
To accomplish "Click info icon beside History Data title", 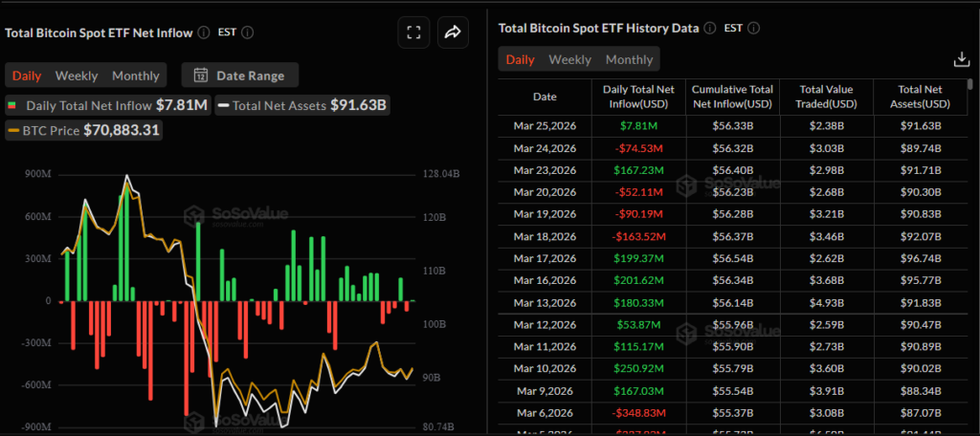I will [x=707, y=28].
